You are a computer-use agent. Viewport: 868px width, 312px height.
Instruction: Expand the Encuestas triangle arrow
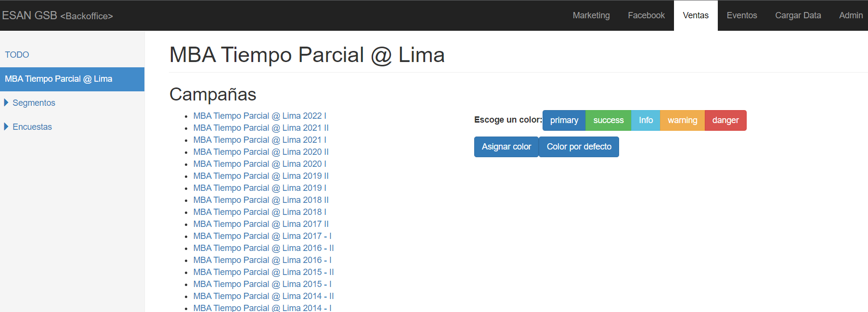tap(6, 126)
